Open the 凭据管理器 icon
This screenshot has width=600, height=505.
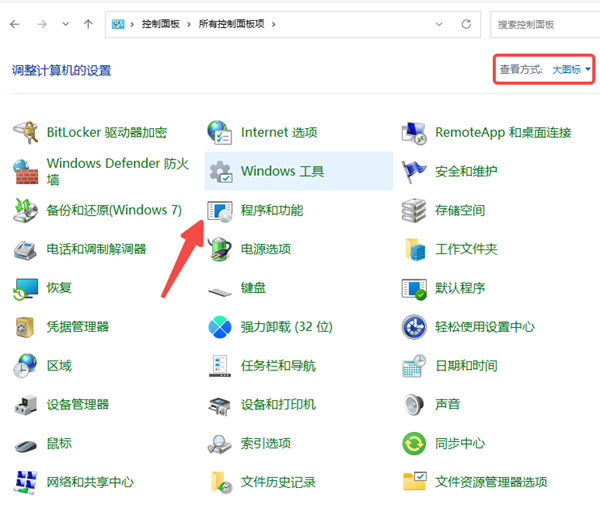pyautogui.click(x=26, y=327)
